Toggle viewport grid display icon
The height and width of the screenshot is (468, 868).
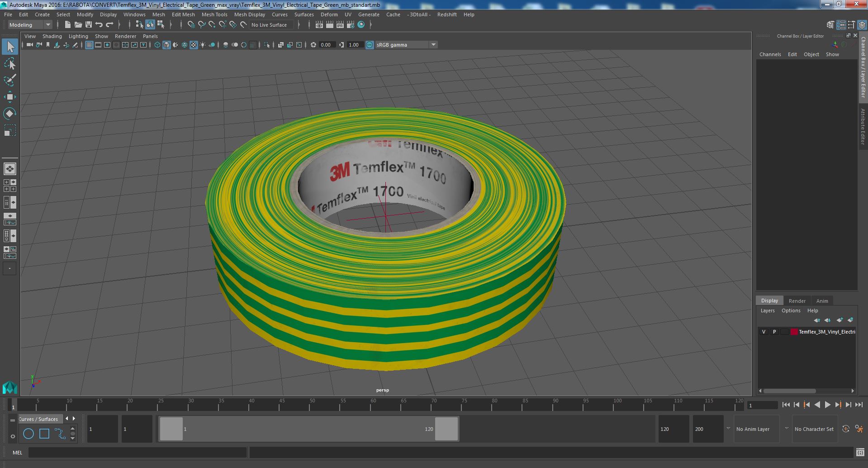[89, 45]
